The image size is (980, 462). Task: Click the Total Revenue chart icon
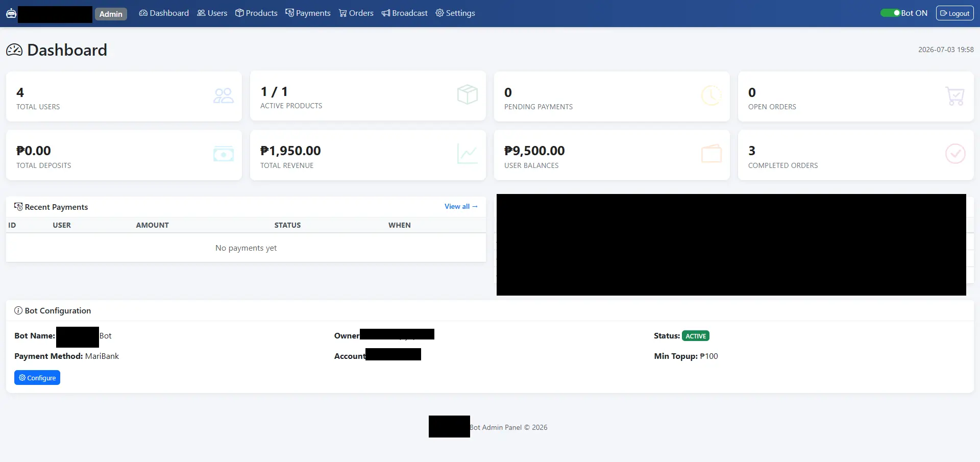[x=468, y=154]
